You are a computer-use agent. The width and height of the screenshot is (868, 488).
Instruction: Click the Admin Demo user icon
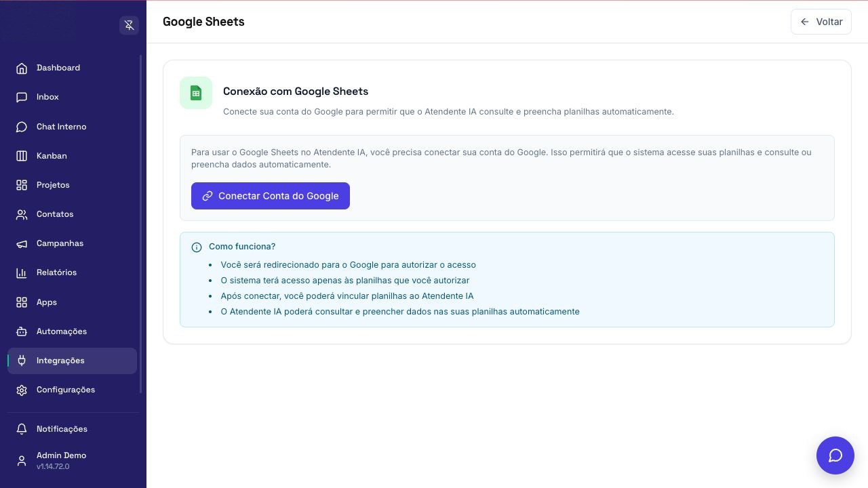point(22,461)
